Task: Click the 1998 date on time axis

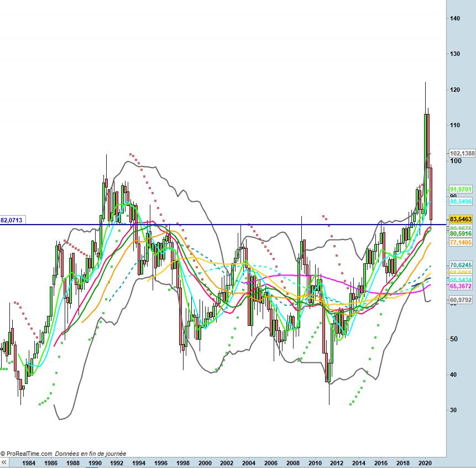Action: coord(183,463)
